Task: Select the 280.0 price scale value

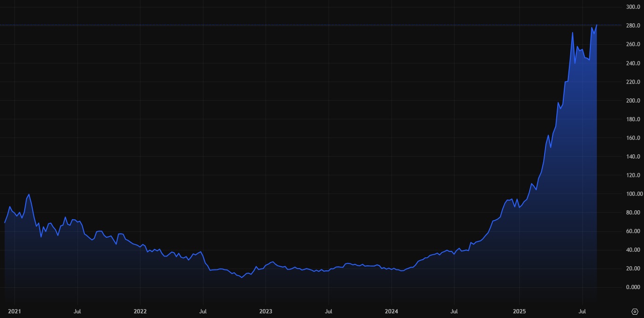Action: point(633,26)
